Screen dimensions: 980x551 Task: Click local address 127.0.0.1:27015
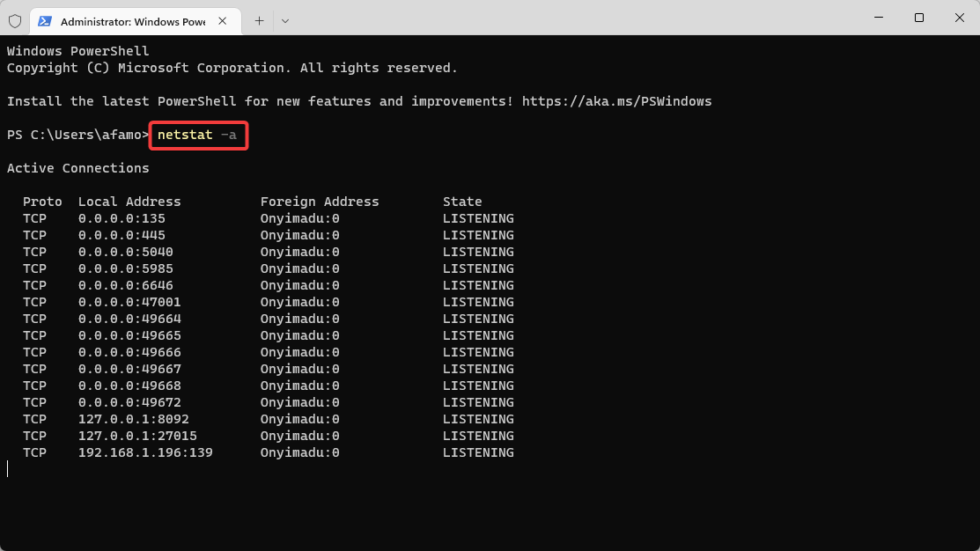coord(137,436)
